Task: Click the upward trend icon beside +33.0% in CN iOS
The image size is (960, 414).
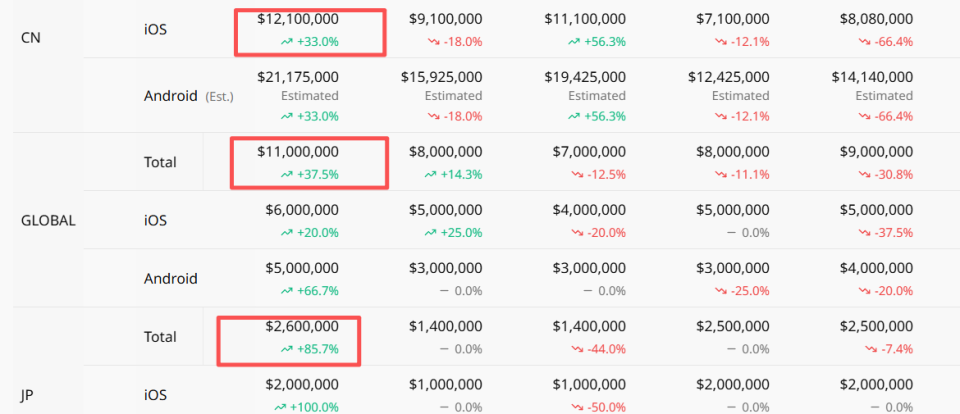Action: coord(287,42)
